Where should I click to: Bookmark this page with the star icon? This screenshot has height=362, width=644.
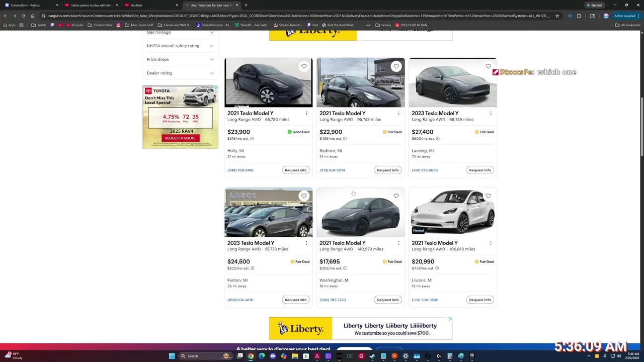[x=557, y=16]
